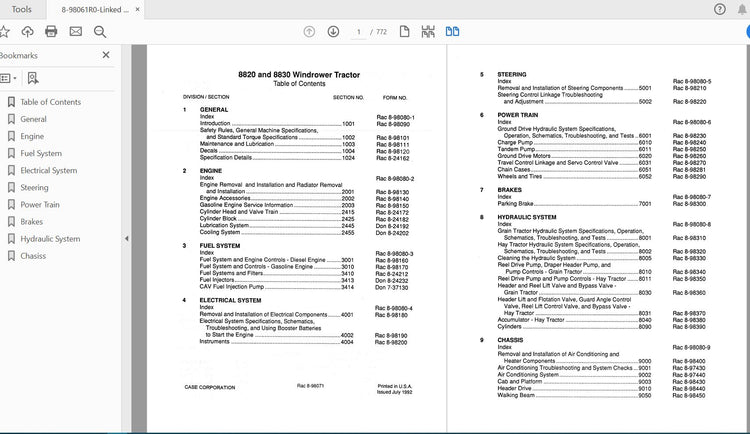Go to next page arrow
Viewport: 750px width, 434px height.
pos(333,32)
